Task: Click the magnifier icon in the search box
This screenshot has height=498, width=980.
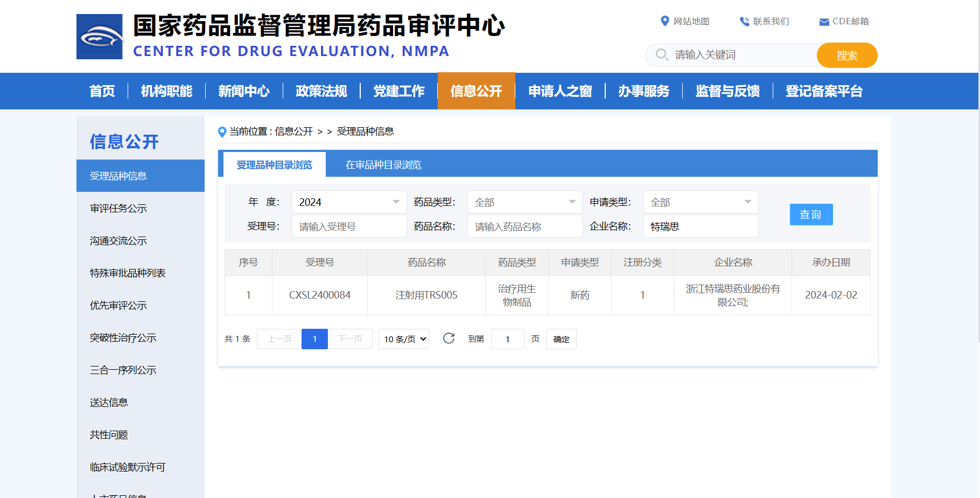Action: point(661,54)
